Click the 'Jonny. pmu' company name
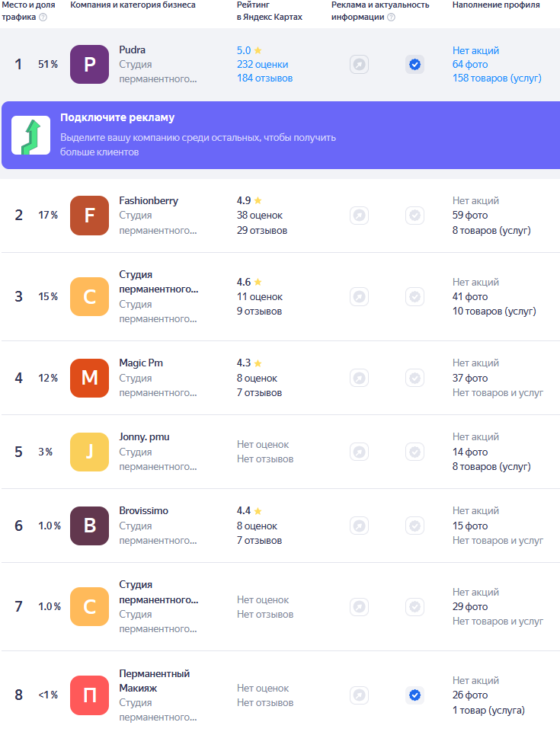This screenshot has width=560, height=735. (x=145, y=437)
